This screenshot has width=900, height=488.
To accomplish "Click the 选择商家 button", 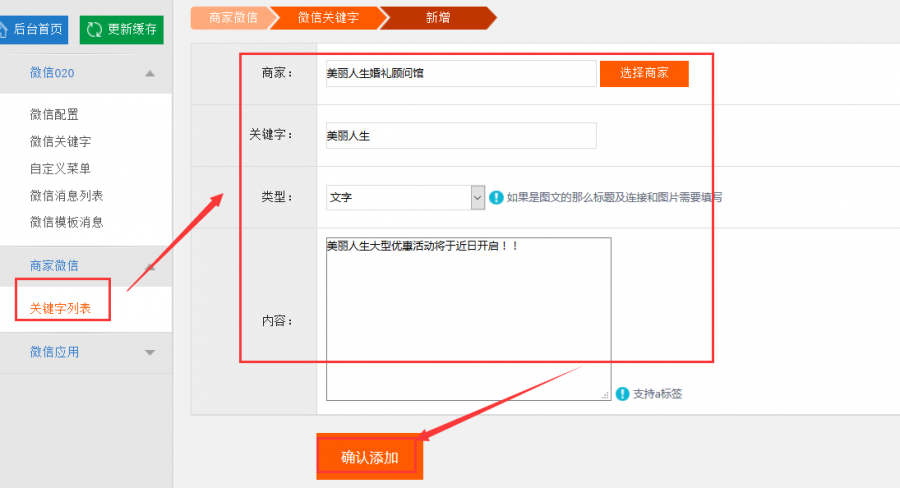I will (644, 73).
